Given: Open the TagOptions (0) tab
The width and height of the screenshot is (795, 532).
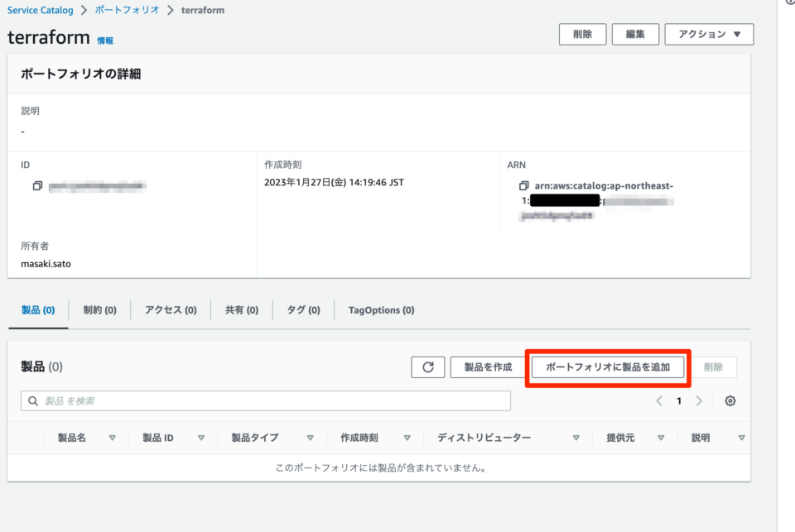Looking at the screenshot, I should (381, 310).
